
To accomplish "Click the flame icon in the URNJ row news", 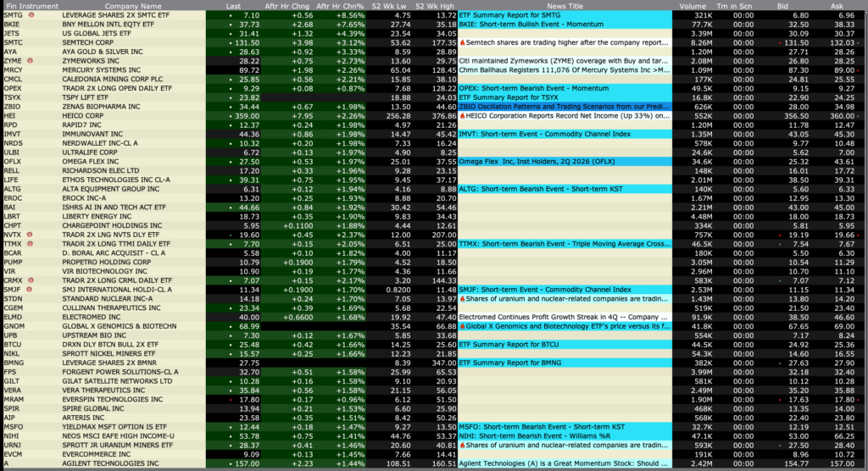I will click(x=462, y=445).
